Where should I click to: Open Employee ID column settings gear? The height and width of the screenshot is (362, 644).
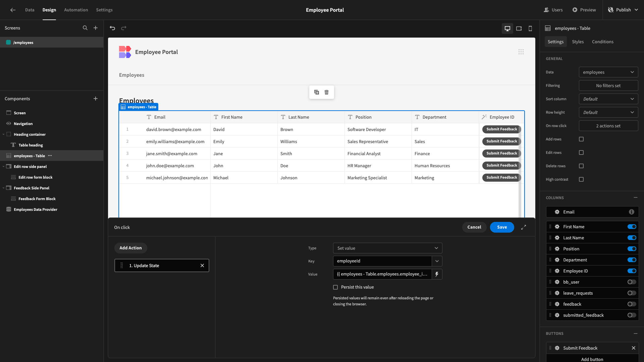(557, 271)
